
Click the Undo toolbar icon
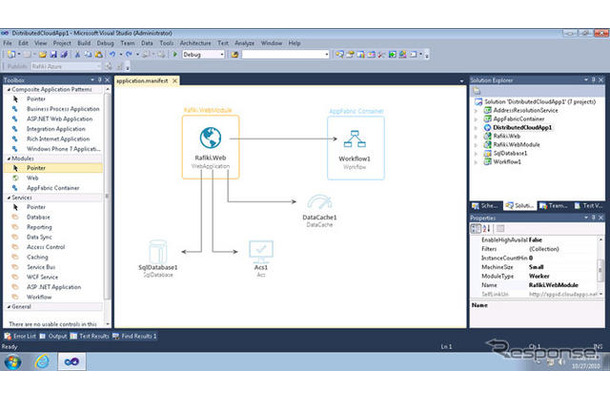tap(112, 54)
